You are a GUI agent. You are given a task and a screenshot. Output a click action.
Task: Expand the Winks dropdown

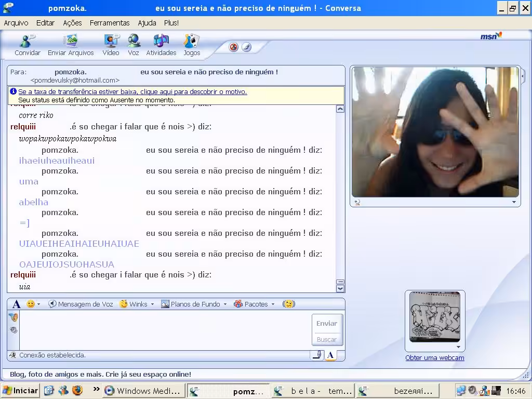point(152,304)
